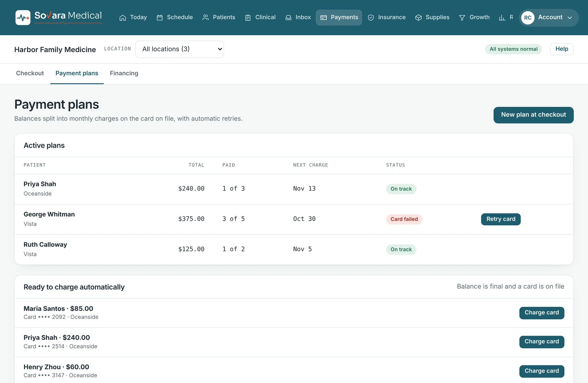Switch to the Financing tab

124,73
